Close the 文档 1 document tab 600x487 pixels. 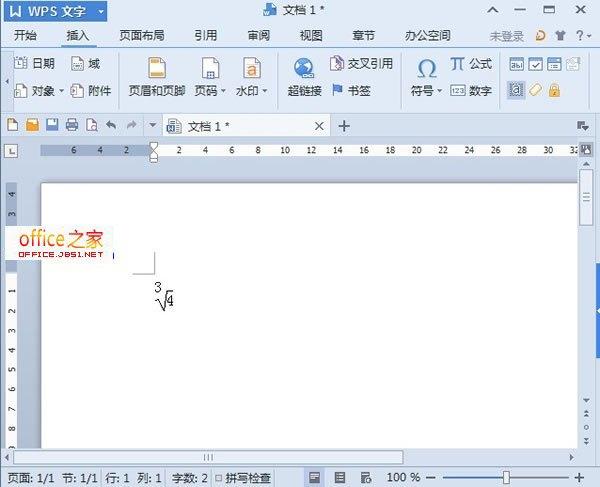(x=319, y=126)
